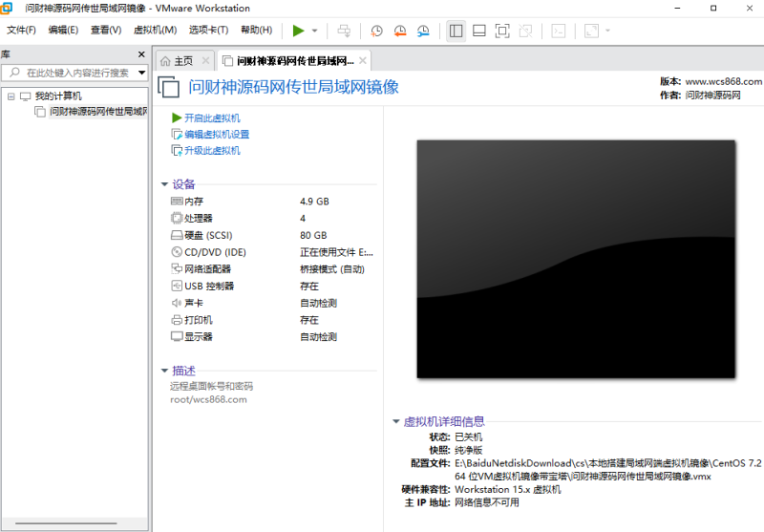This screenshot has height=532, width=764.
Task: Click the www.wcs868.com version text
Action: [x=724, y=81]
